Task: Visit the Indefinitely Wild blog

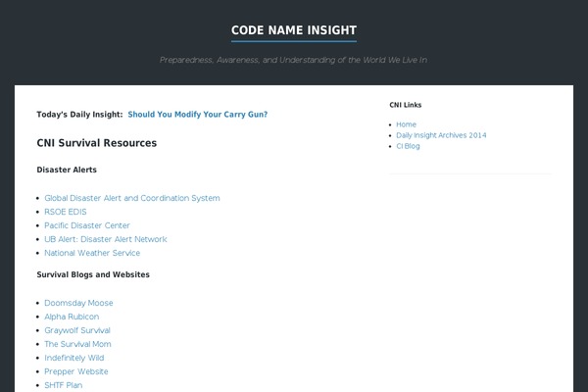Action: tap(73, 358)
